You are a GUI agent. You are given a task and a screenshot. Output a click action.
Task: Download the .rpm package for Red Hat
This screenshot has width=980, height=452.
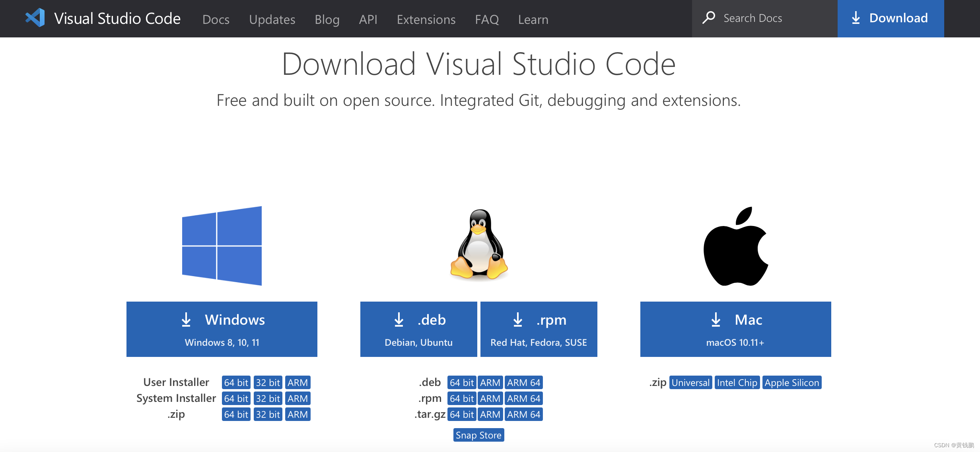click(539, 329)
